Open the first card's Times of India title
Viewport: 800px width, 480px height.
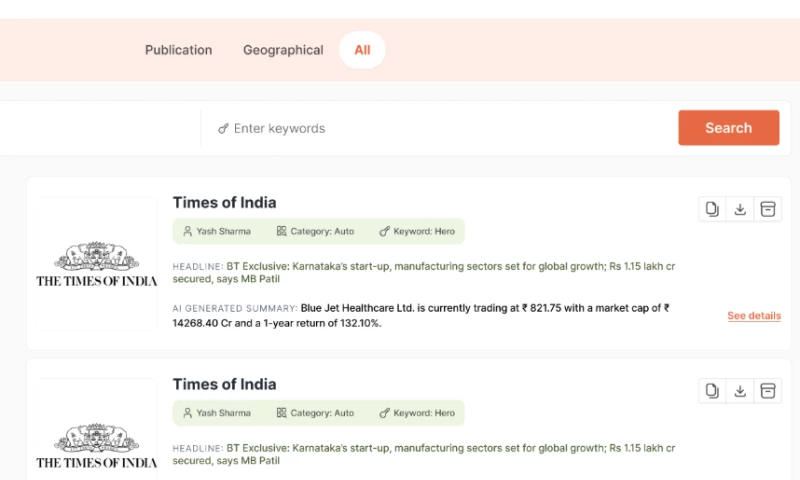pyautogui.click(x=224, y=203)
